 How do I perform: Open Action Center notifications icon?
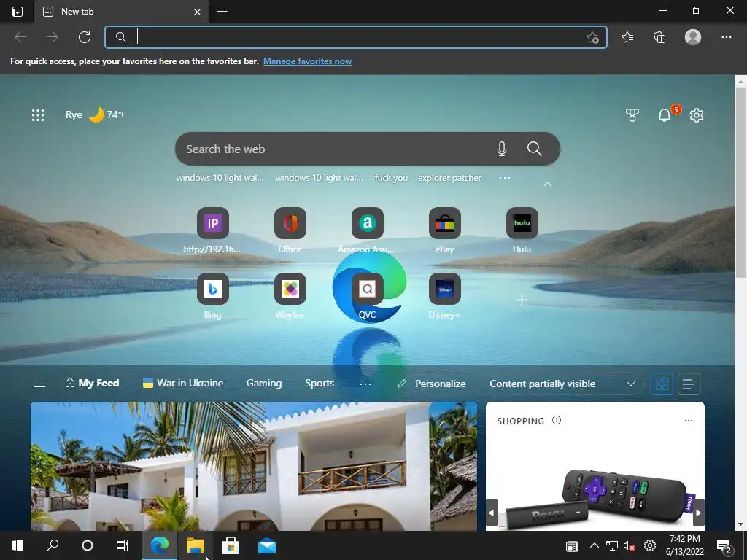pyautogui.click(x=724, y=545)
